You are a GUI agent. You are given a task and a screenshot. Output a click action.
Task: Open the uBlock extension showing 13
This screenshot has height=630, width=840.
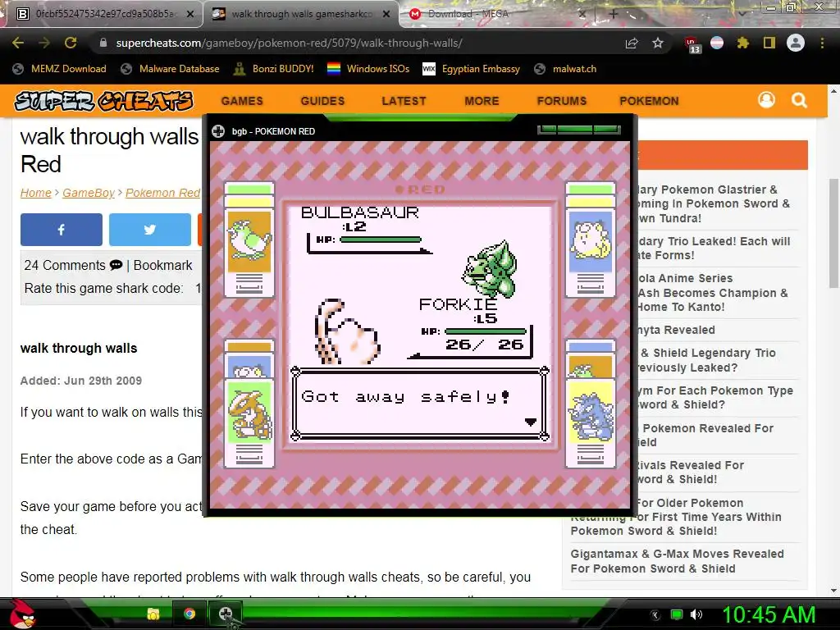[692, 44]
